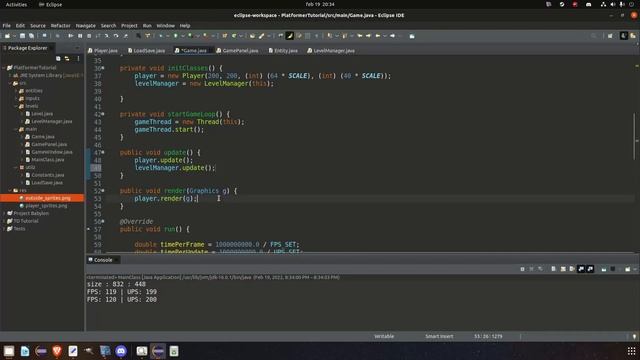This screenshot has width=640, height=360.
Task: Open Brave browser from the dock
Action: pyautogui.click(x=57, y=351)
